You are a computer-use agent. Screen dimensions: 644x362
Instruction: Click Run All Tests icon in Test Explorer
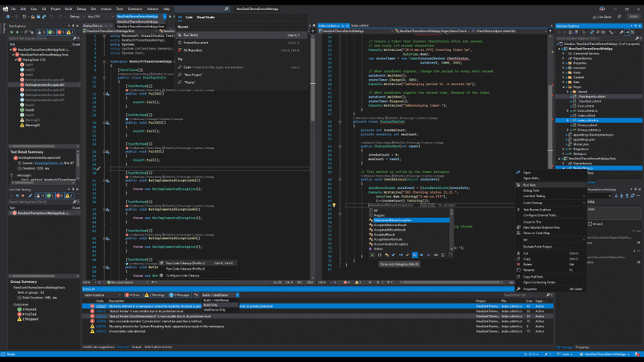pyautogui.click(x=11, y=32)
